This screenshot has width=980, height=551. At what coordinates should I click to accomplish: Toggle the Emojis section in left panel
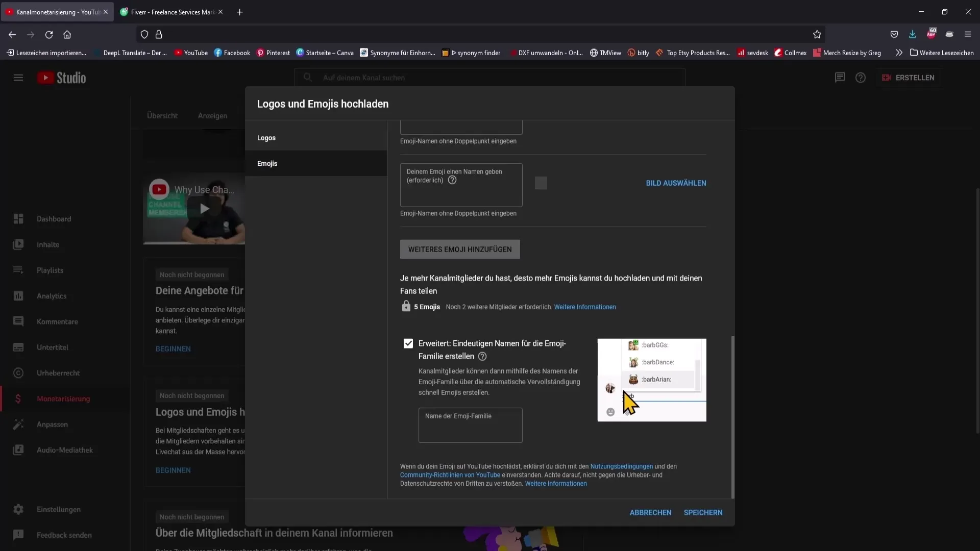pos(268,163)
